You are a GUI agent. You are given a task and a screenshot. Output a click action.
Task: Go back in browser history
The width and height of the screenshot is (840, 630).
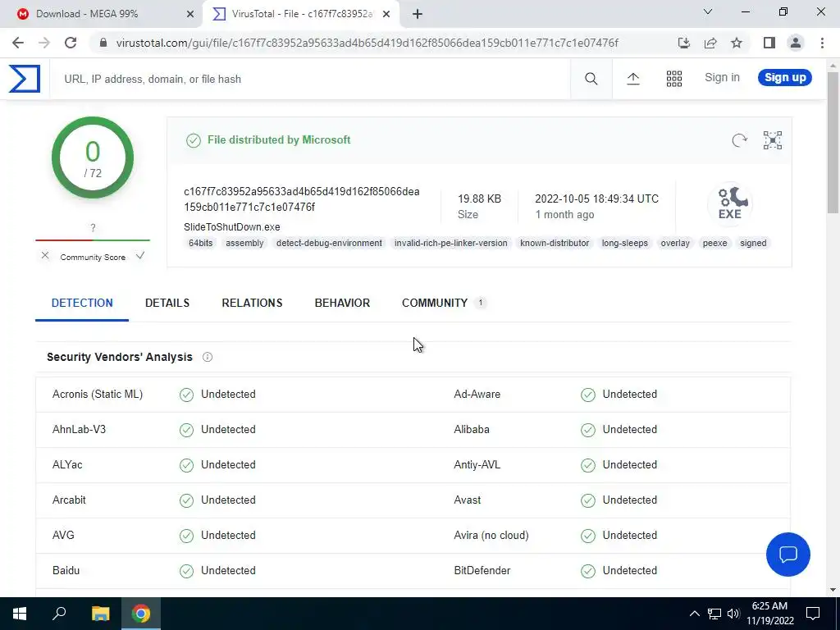tap(18, 43)
